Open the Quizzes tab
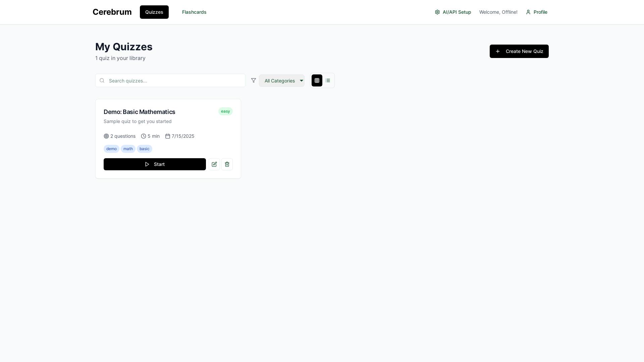Screen dimensions: 644x362 pyautogui.click(x=154, y=12)
